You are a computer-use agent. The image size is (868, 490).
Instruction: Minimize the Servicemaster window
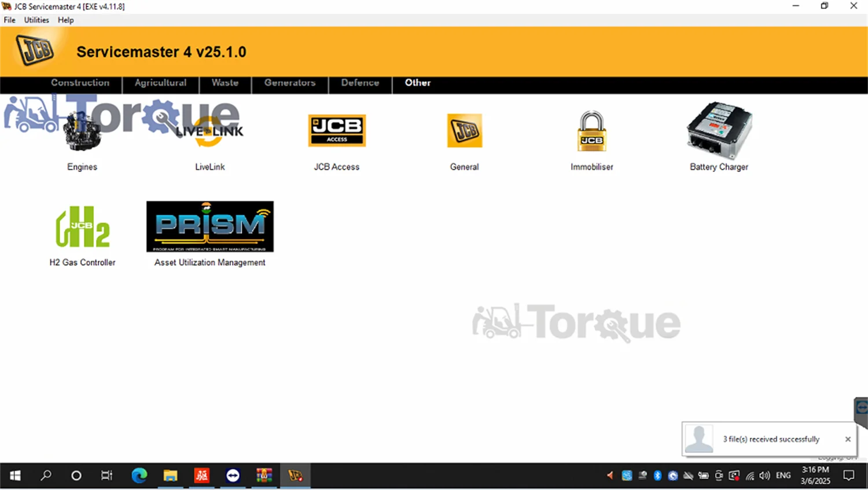coord(796,6)
